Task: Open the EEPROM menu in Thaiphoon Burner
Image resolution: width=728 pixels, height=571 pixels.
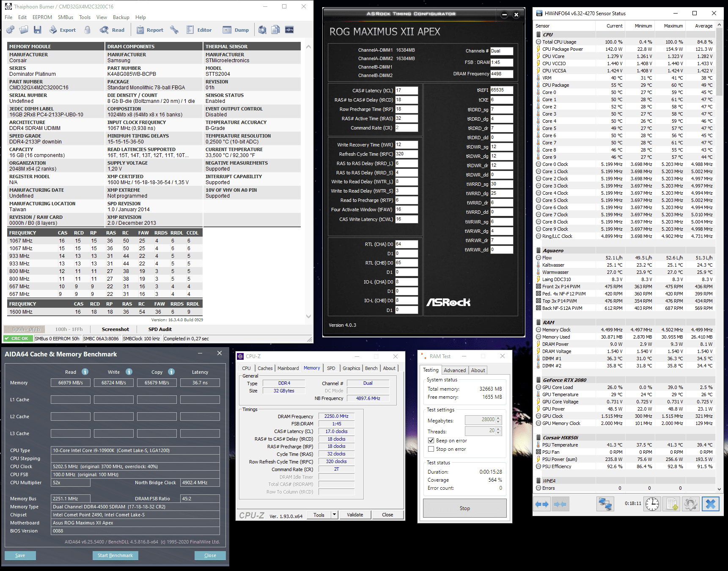Action: point(42,17)
